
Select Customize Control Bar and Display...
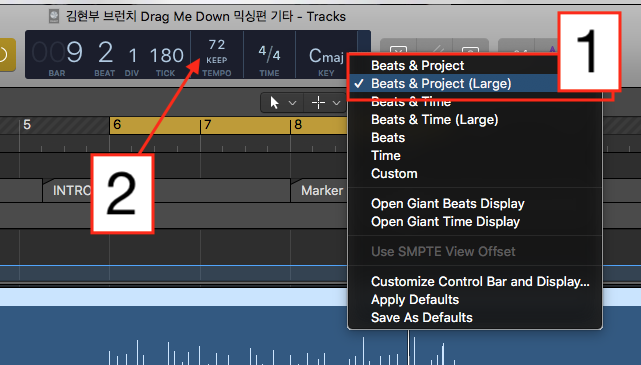click(x=475, y=281)
